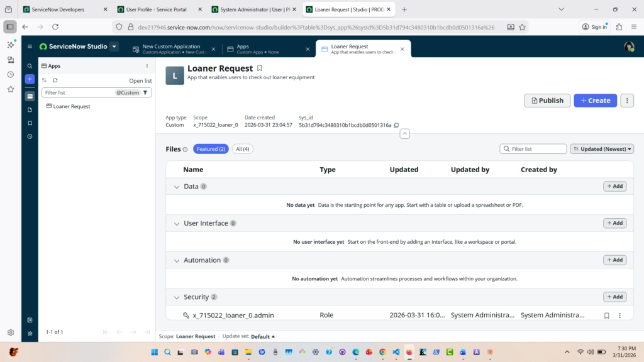
Task: Refresh the Apps list
Action: click(55, 80)
